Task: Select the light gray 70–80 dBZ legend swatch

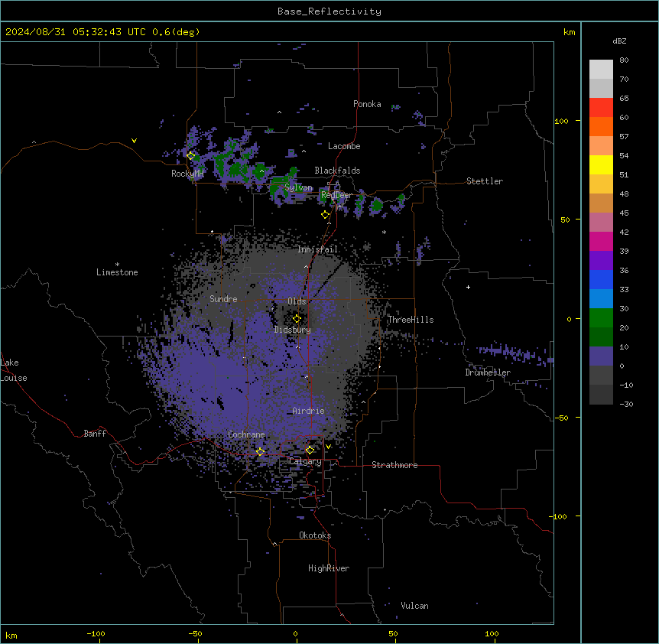Action: [x=601, y=70]
